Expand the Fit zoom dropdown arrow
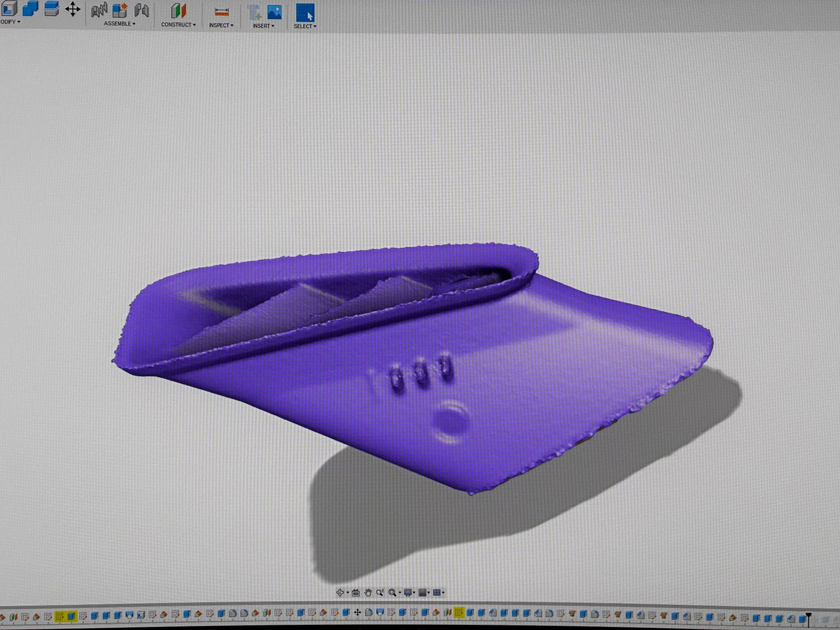 tap(400, 593)
